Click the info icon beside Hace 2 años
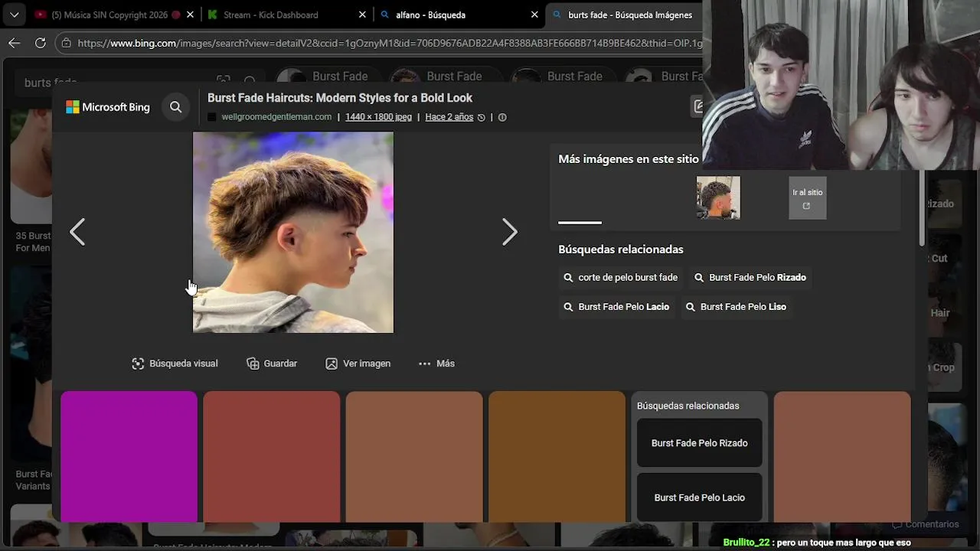 coord(502,117)
